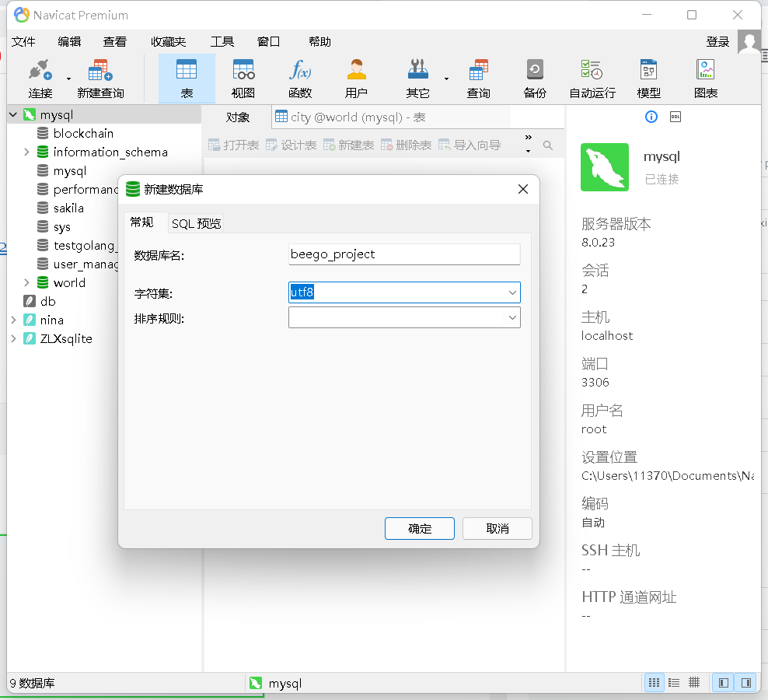Click 新建表 button
This screenshot has width=768, height=700.
coord(348,145)
